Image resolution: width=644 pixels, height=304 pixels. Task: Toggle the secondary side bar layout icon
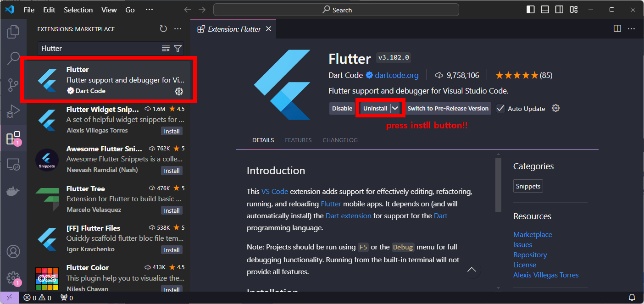[x=559, y=10]
